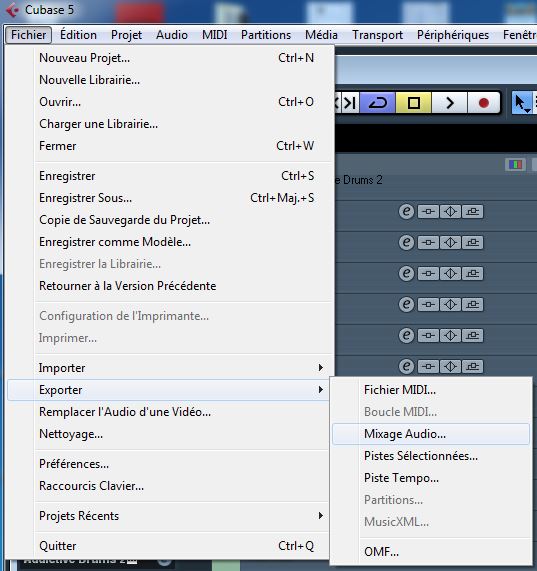Click the Cubase 5 logo icon
This screenshot has height=571, width=537.
(x=12, y=10)
